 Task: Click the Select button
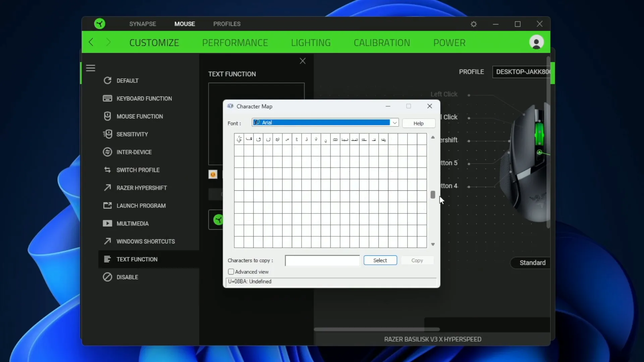[380, 260]
